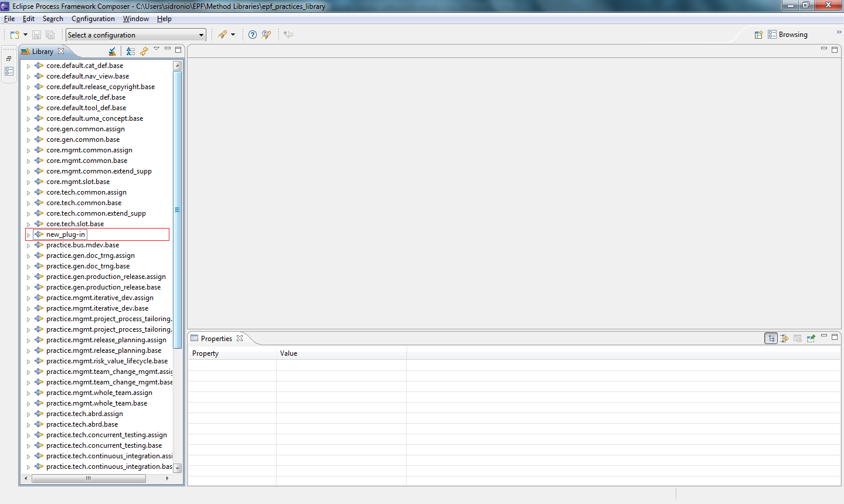Maximize the Library view panel
This screenshot has height=504, width=844.
(178, 49)
